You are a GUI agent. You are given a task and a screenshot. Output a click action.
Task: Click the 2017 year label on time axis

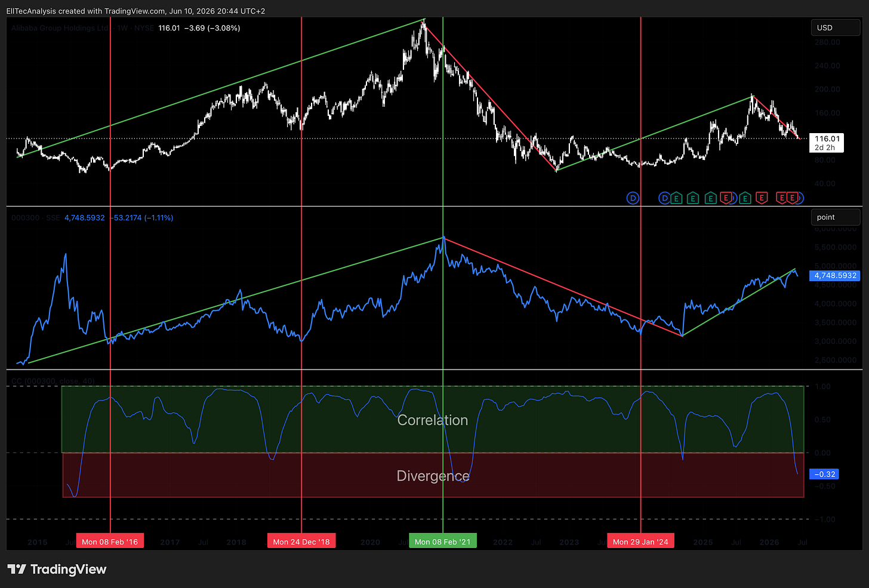(170, 542)
